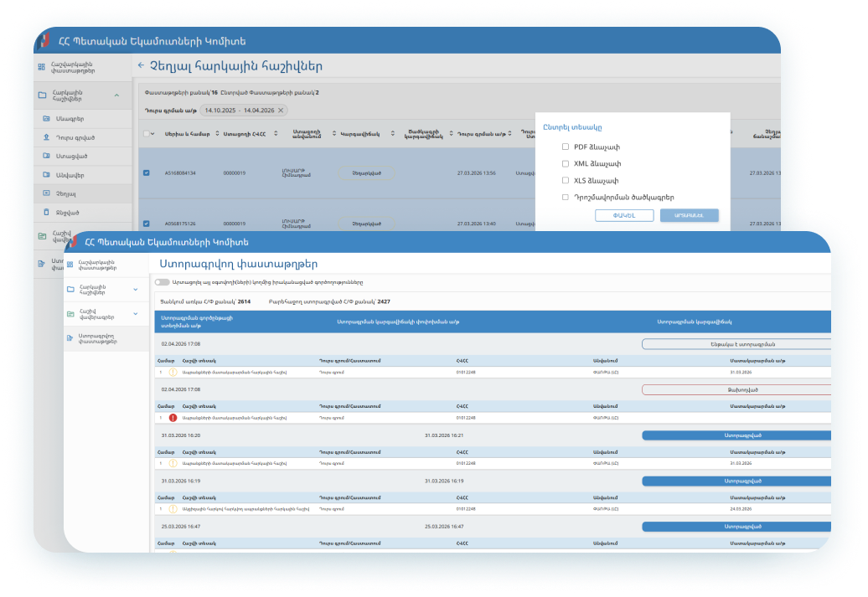Click the back arrow beside Չեղյալ հարկային հաշիվներ
The image size is (868, 597).
coord(141,66)
